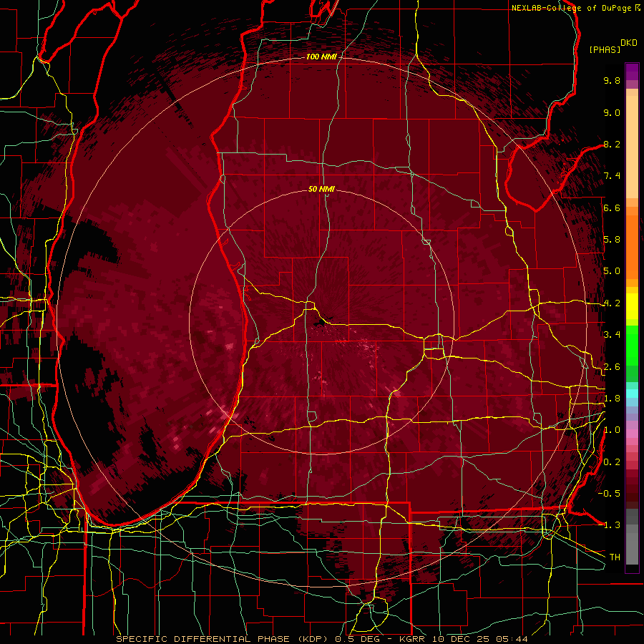The height and width of the screenshot is (644, 644).
Task: Click the 4.2 legend value
Action: point(612,303)
